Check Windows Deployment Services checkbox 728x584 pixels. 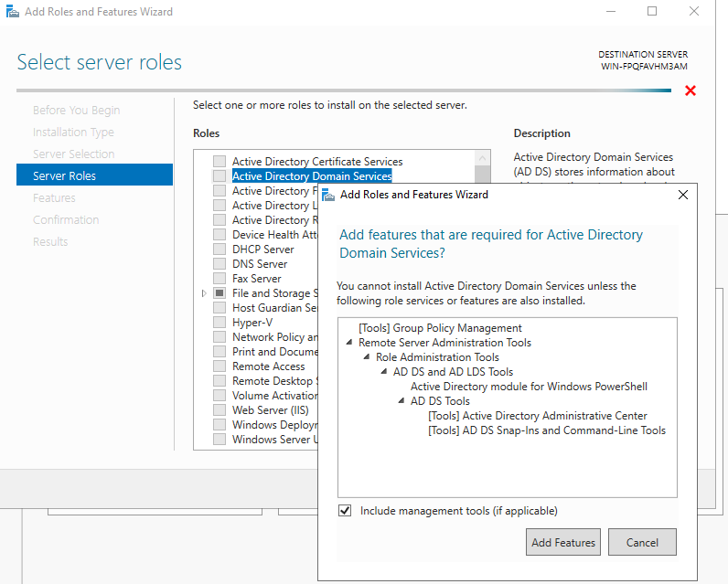pos(219,424)
